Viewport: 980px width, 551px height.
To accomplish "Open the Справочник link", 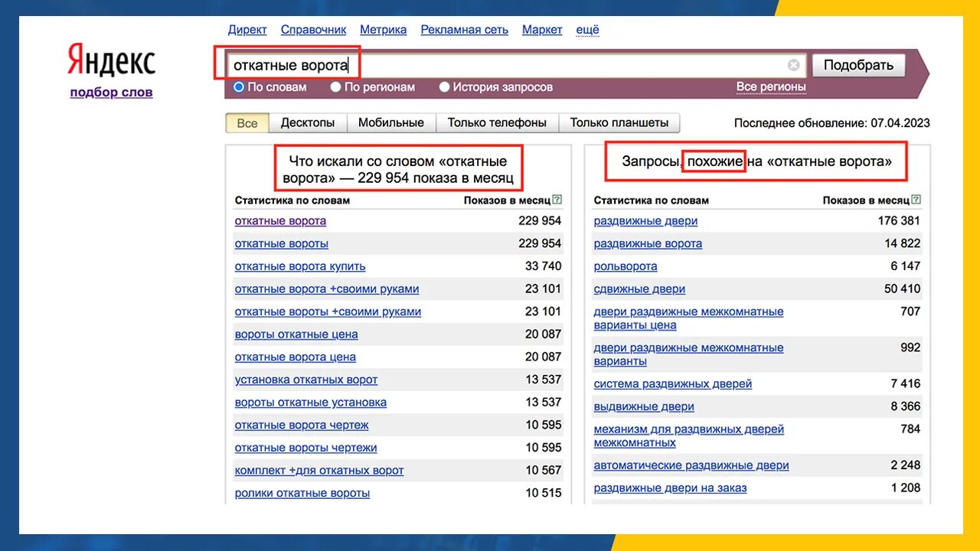I will 313,30.
